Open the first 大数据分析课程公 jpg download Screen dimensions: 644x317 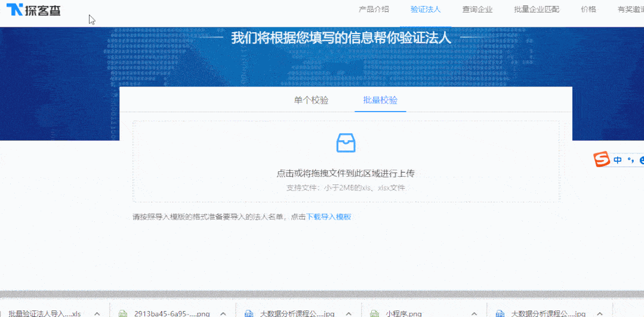click(x=297, y=313)
